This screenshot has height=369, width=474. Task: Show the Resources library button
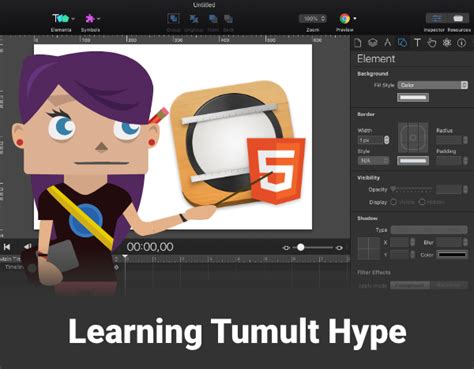[458, 18]
